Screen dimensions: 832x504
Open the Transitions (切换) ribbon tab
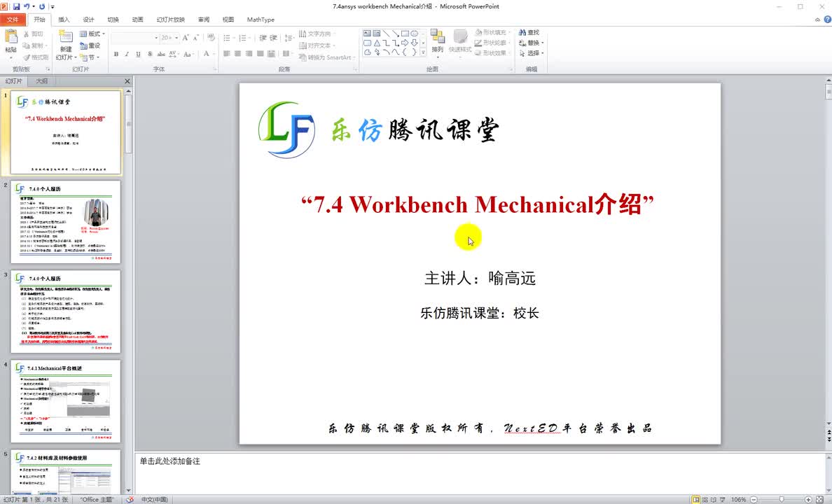coord(113,20)
